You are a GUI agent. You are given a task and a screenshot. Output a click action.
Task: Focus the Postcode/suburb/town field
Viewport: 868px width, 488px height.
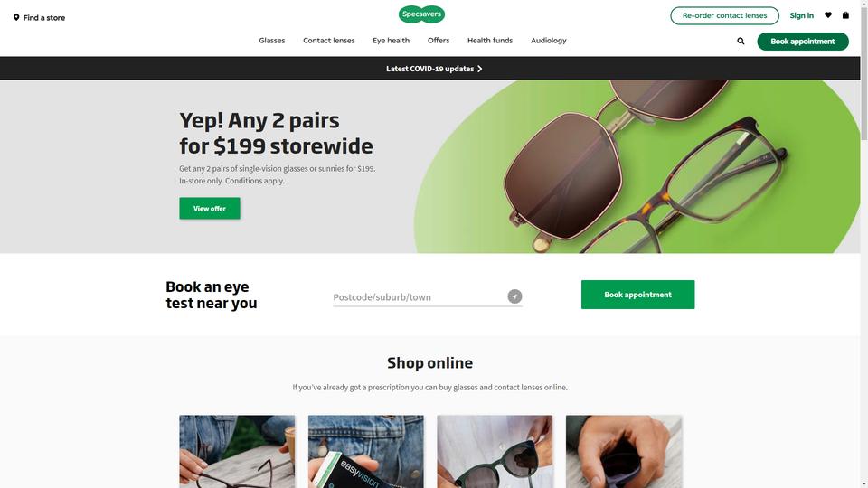point(420,297)
